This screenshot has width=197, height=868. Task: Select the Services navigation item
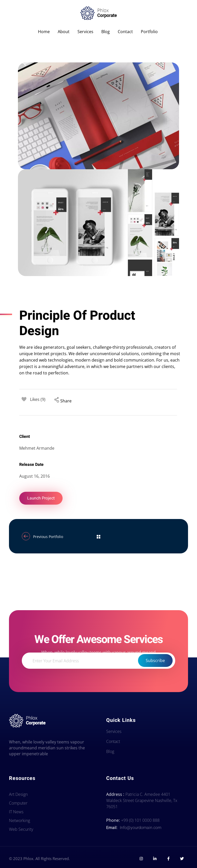(85, 32)
